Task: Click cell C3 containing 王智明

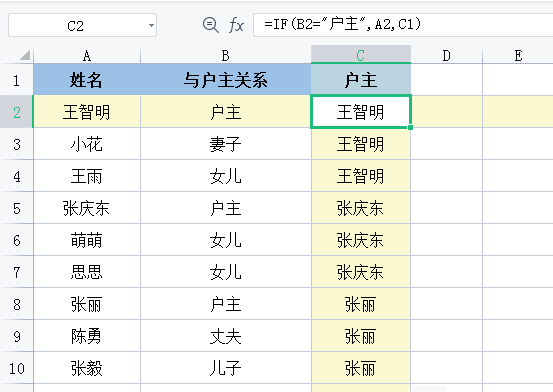Action: coord(361,144)
